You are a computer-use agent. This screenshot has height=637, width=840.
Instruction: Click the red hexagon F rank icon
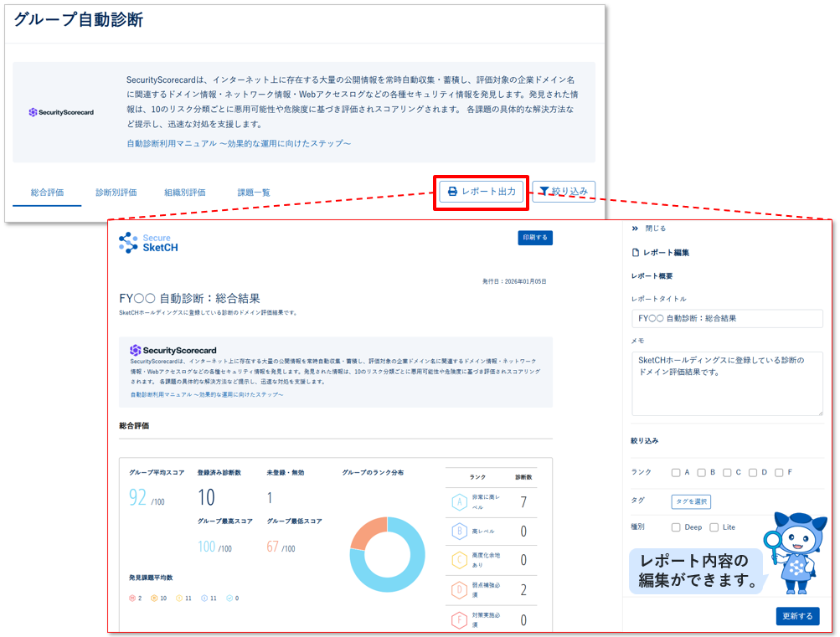(x=457, y=620)
